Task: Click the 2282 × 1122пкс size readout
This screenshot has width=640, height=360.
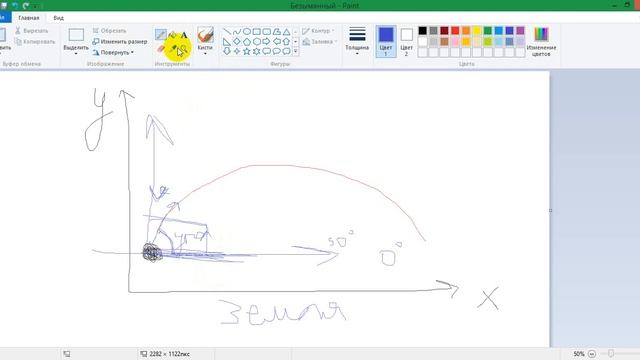Action: pos(169,354)
